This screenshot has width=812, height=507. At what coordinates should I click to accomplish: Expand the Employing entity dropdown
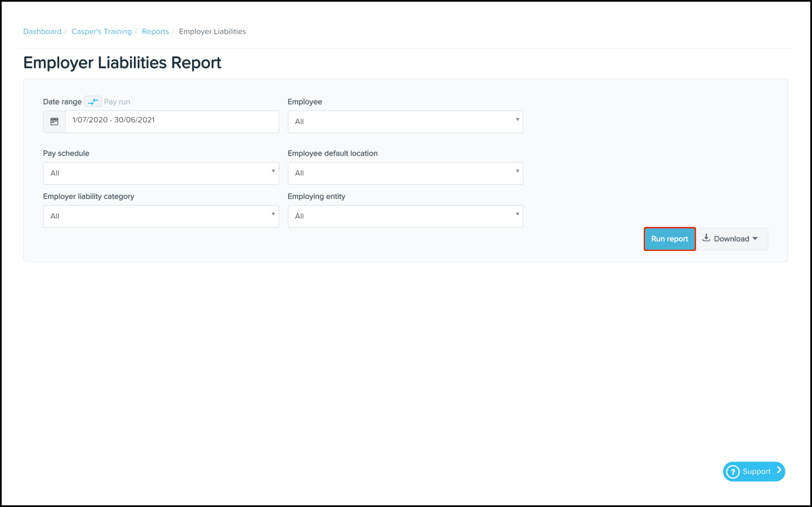[x=405, y=216]
